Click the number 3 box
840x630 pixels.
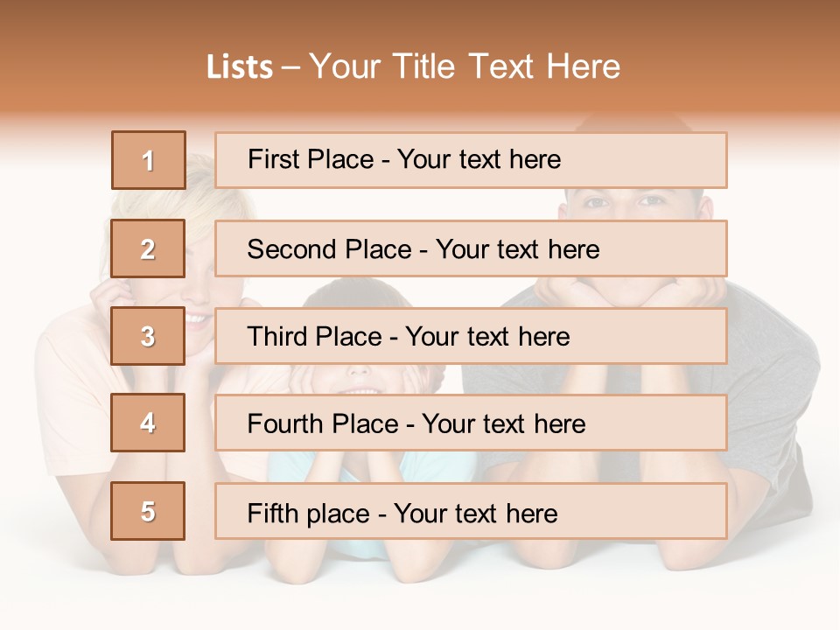(x=149, y=336)
